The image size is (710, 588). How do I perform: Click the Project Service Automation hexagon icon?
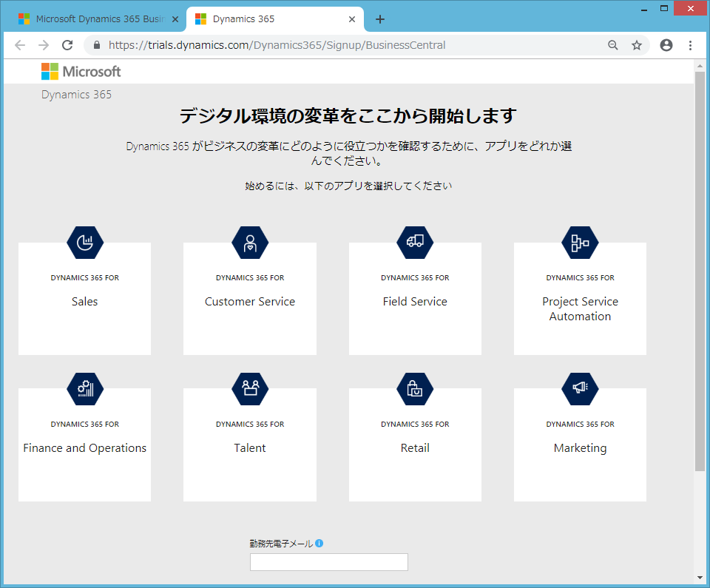click(580, 243)
